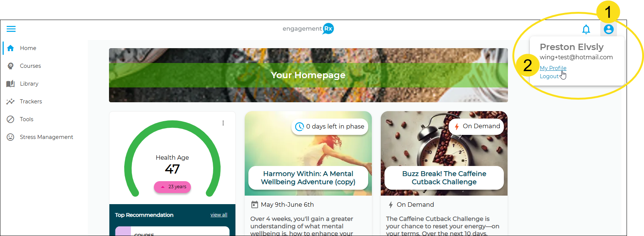Click the 23 years pink badge
The width and height of the screenshot is (644, 236).
(x=172, y=187)
